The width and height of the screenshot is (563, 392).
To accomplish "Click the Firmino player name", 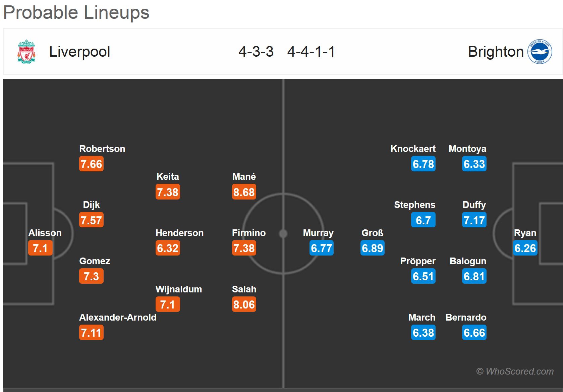I will click(x=248, y=233).
